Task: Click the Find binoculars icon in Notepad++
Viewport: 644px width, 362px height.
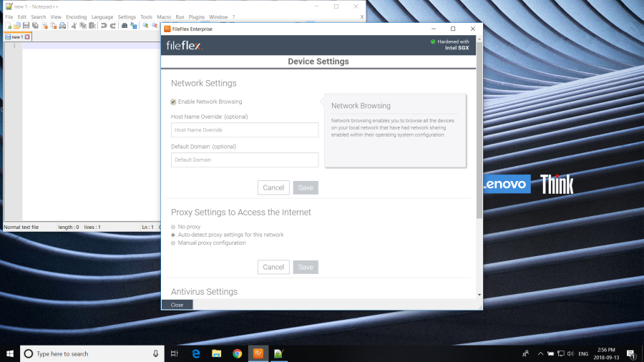Action: tap(125, 26)
